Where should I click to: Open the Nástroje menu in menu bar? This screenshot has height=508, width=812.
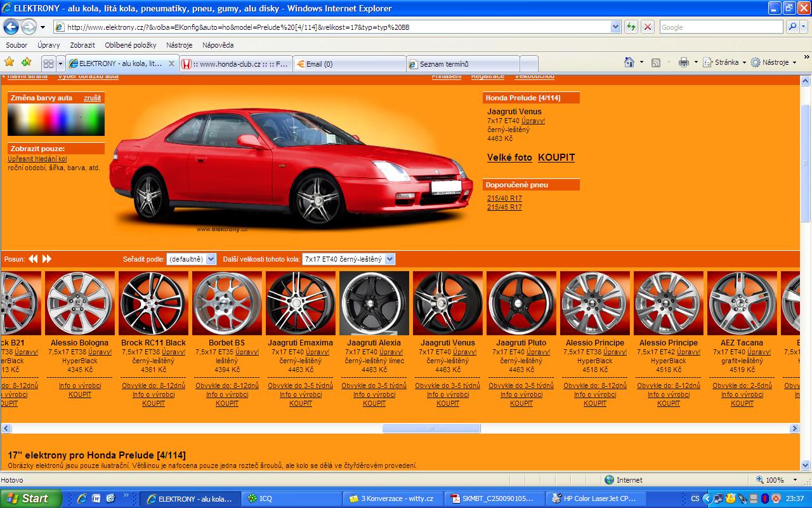point(179,45)
